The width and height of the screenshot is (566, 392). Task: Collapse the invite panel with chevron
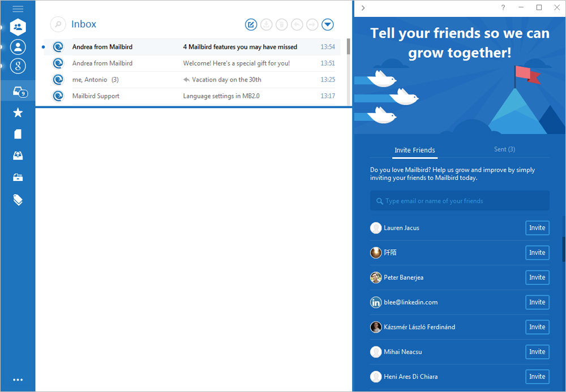click(363, 8)
